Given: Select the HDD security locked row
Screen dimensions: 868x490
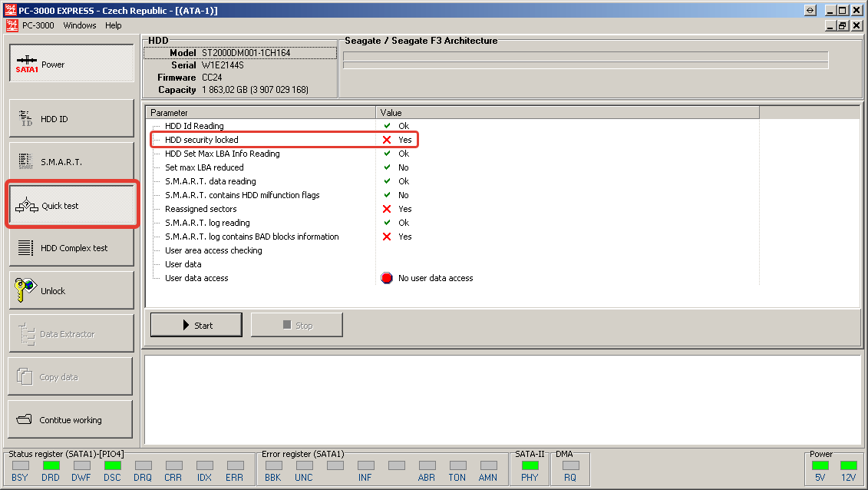Looking at the screenshot, I should (x=452, y=140).
